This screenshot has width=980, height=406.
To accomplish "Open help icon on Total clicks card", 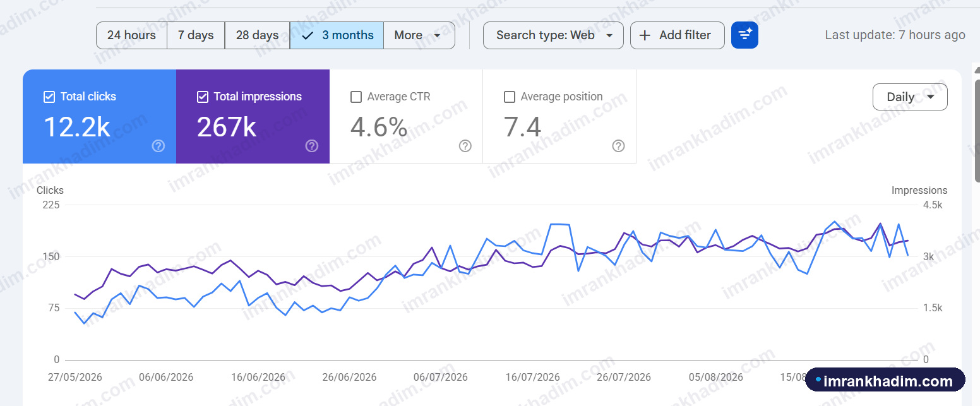I will point(158,146).
